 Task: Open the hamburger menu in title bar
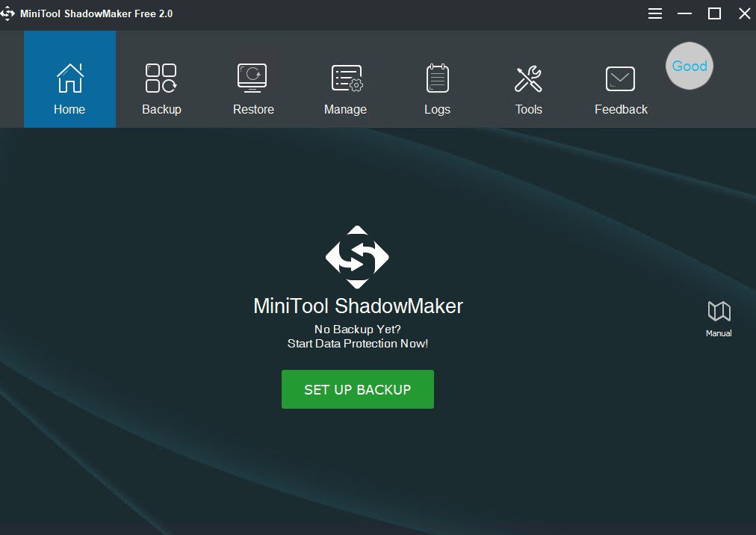click(654, 13)
